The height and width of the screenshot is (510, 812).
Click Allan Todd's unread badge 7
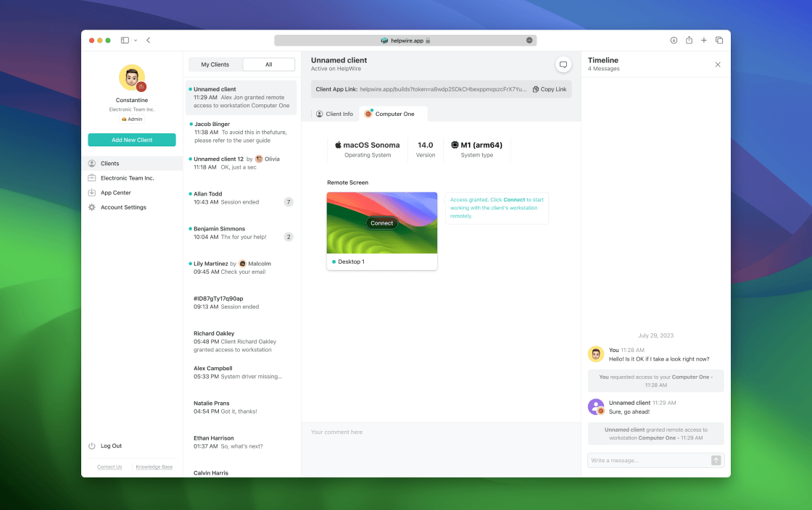pos(289,202)
